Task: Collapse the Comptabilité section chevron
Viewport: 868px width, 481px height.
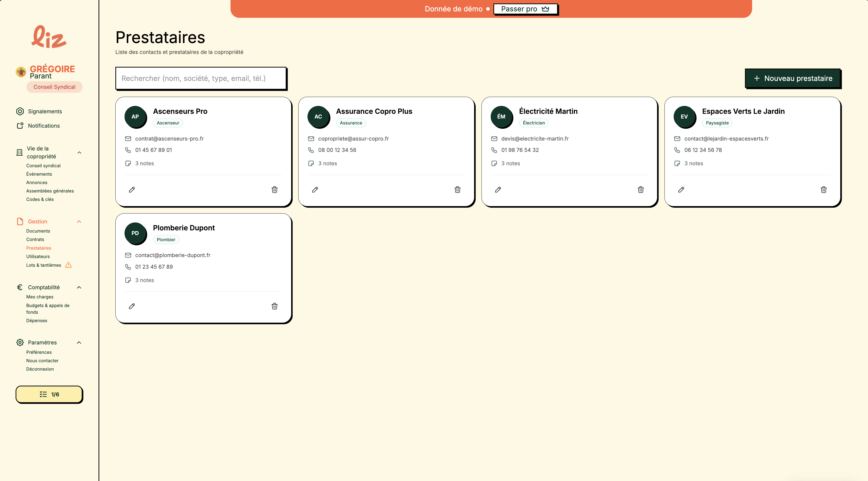Action: pyautogui.click(x=79, y=287)
